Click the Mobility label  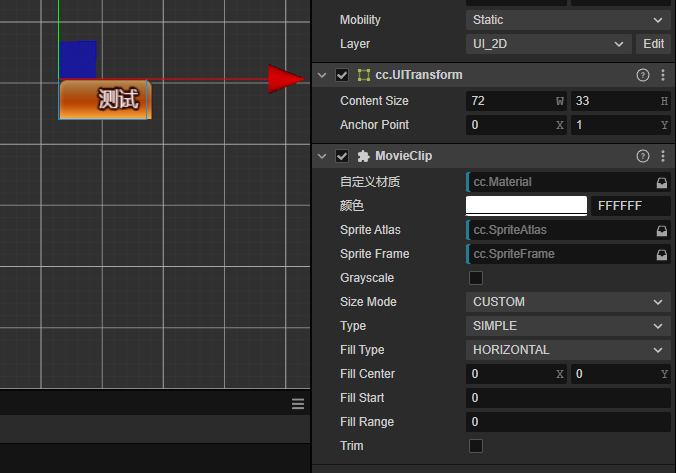pyautogui.click(x=360, y=20)
